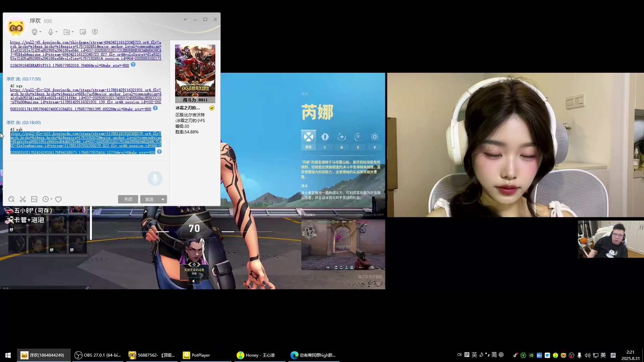Click the send image icon
This screenshot has height=362, width=644.
coord(34,199)
